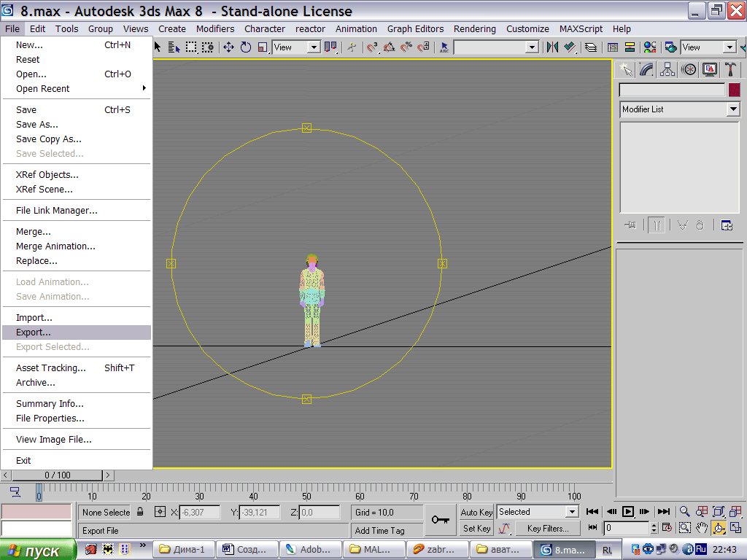This screenshot has height=560, width=747.
Task: Toggle Angle Snap on toolbar
Action: click(390, 47)
